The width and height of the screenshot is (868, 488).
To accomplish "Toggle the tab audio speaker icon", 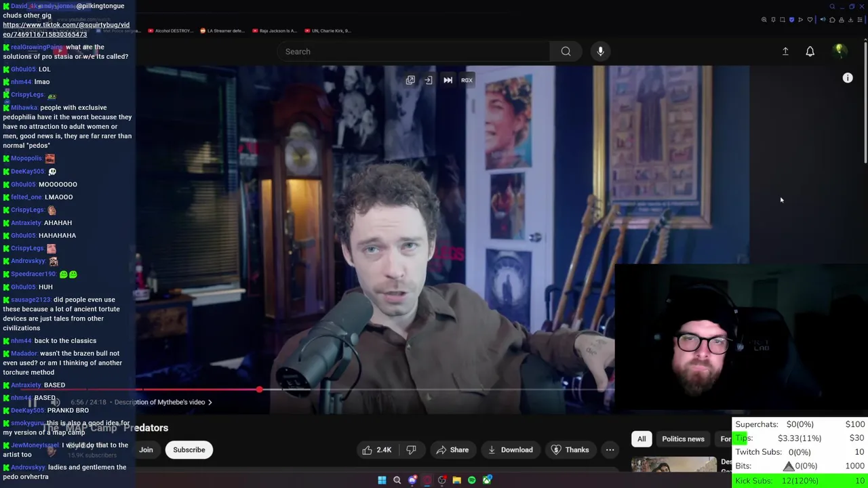I will 823,20.
